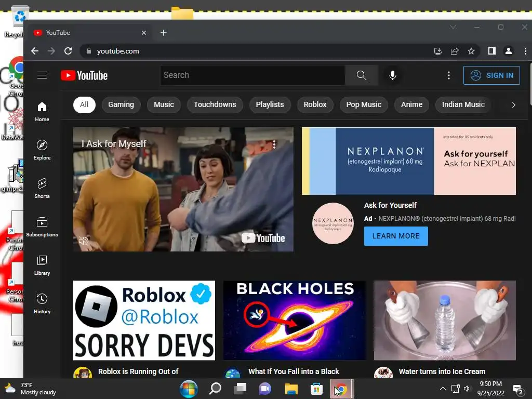Open notification center icon
Image resolution: width=532 pixels, height=399 pixels.
tap(518, 390)
